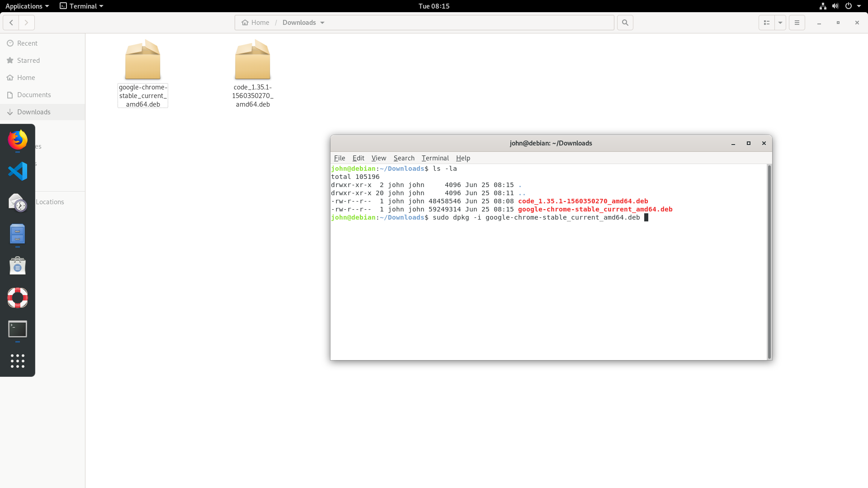Image resolution: width=868 pixels, height=488 pixels.
Task: Click the google-chrome-stable filename in ls output
Action: click(x=595, y=209)
